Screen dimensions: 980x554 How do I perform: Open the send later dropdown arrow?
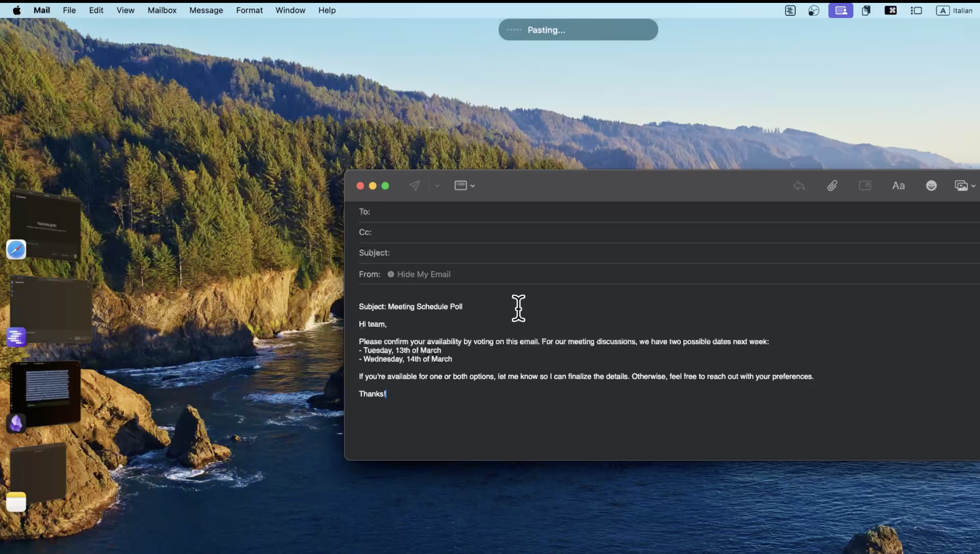pos(437,186)
